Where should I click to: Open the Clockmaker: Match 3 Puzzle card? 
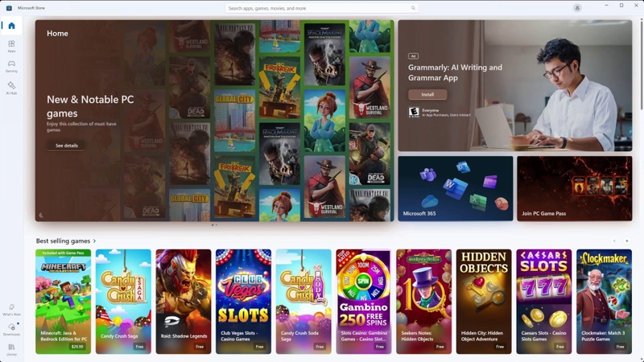pos(605,302)
